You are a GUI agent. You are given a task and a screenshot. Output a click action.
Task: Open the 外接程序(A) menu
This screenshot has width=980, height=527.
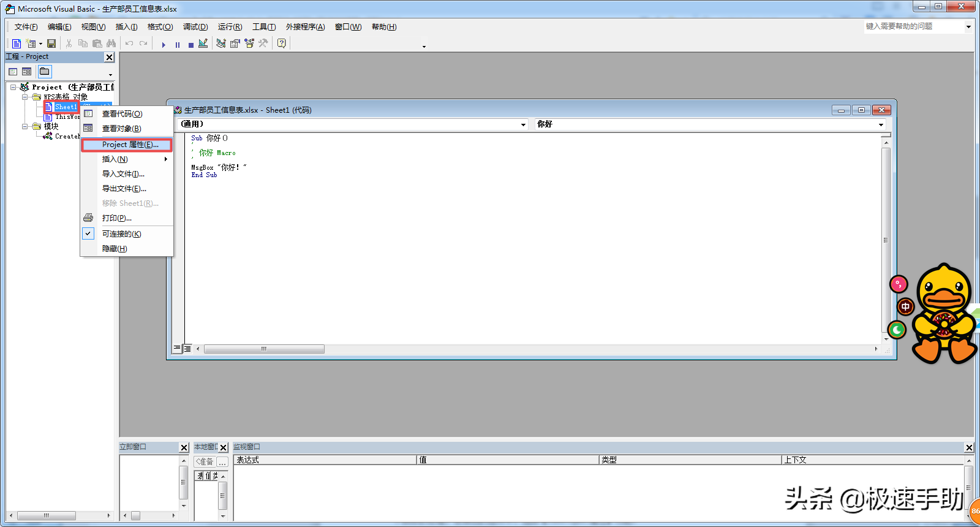(x=305, y=27)
